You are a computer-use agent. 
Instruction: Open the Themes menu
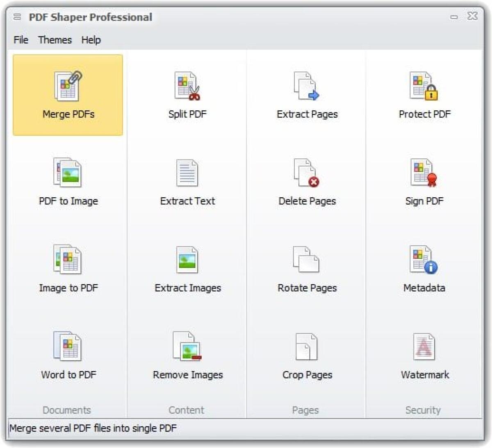tap(55, 40)
